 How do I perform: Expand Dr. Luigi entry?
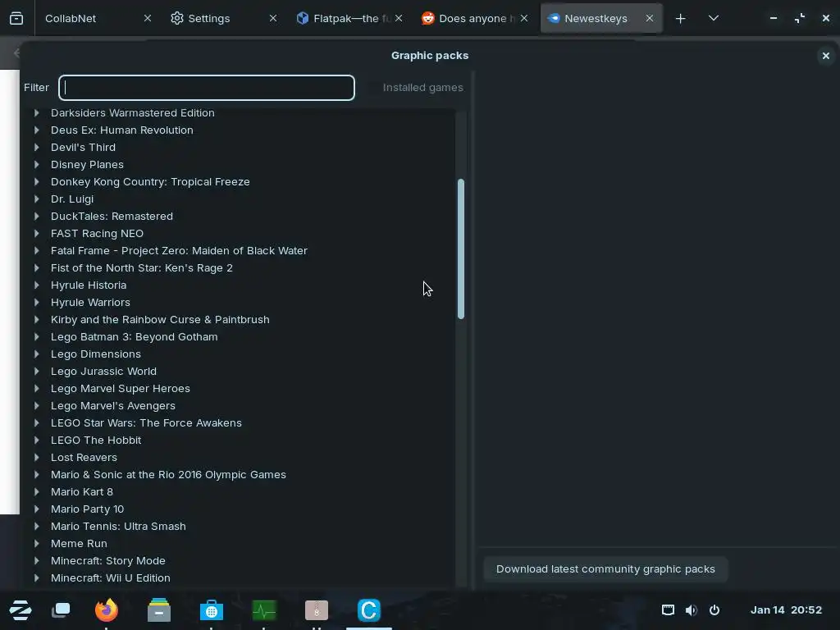coord(36,199)
